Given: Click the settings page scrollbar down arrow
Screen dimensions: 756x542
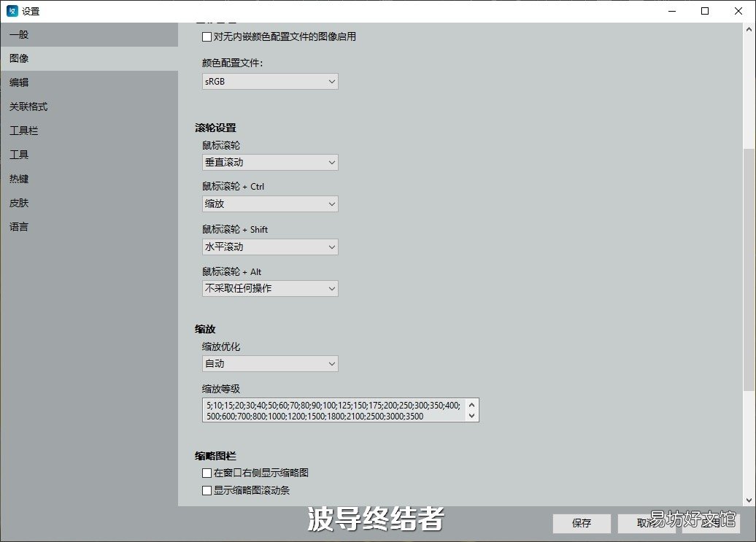Looking at the screenshot, I should 749,500.
